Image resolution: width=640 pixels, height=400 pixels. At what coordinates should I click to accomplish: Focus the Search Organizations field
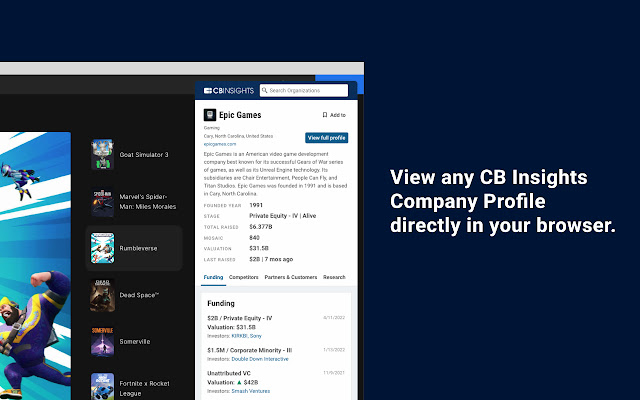click(304, 90)
